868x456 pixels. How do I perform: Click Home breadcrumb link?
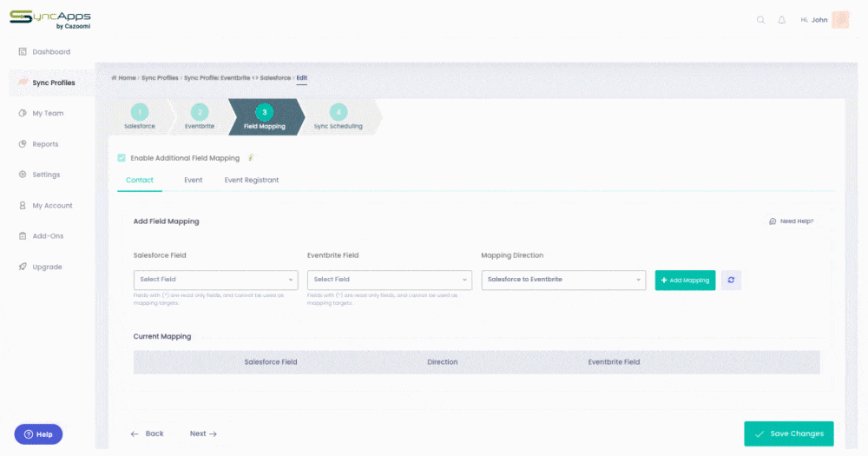pos(127,78)
